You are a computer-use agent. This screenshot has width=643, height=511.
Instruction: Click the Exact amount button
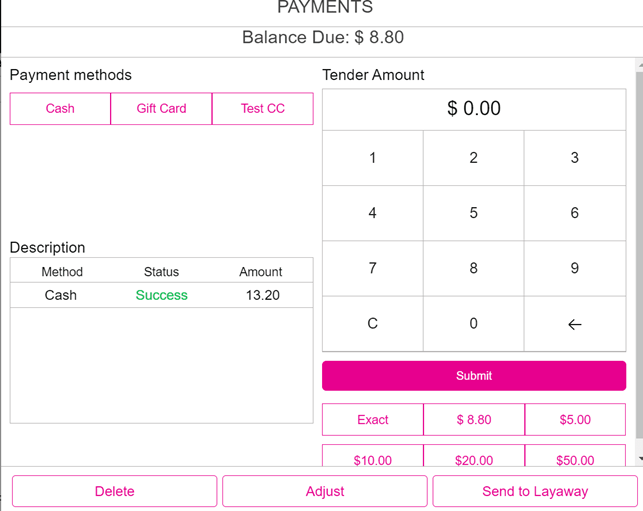[372, 420]
